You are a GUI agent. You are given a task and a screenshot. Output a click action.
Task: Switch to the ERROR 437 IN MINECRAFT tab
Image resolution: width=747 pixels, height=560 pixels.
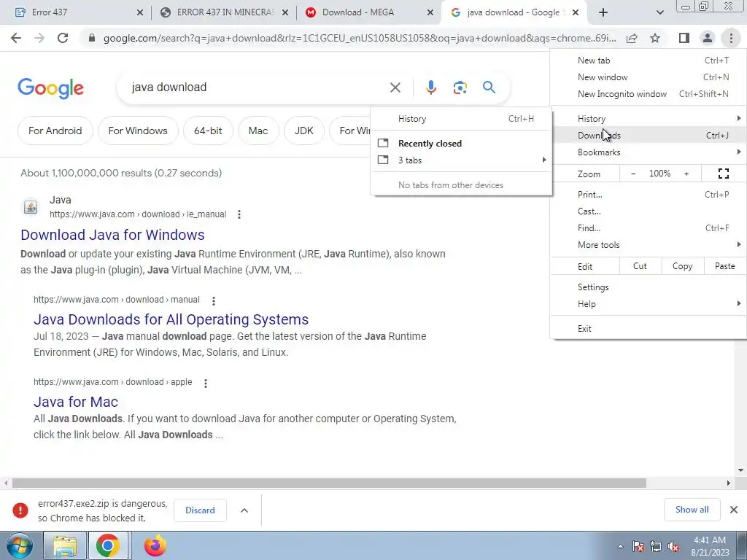click(225, 13)
